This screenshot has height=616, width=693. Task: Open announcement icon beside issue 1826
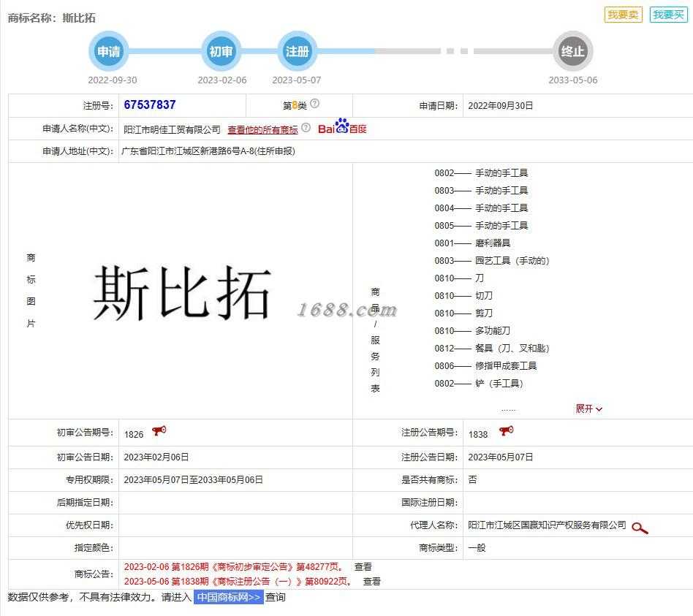159,430
